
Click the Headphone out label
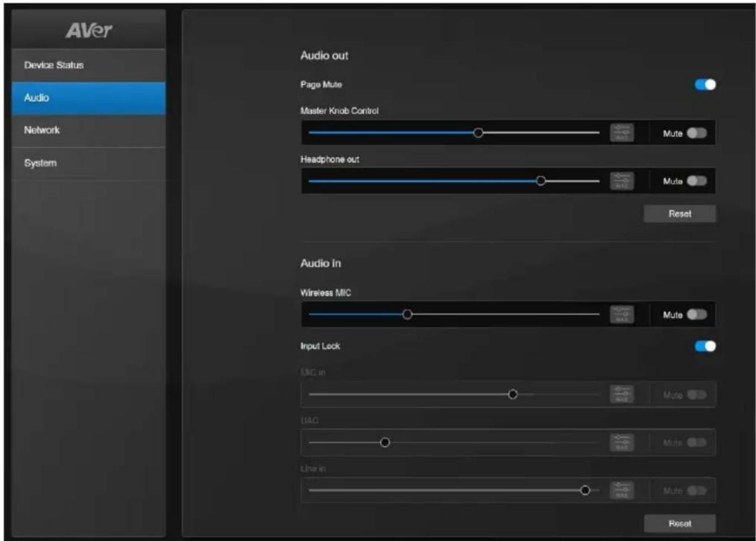pos(330,159)
